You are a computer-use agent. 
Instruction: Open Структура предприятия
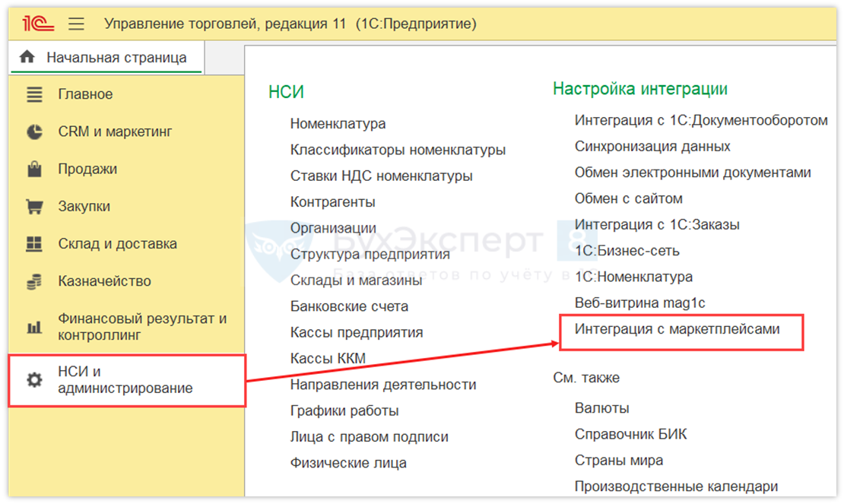click(x=370, y=254)
